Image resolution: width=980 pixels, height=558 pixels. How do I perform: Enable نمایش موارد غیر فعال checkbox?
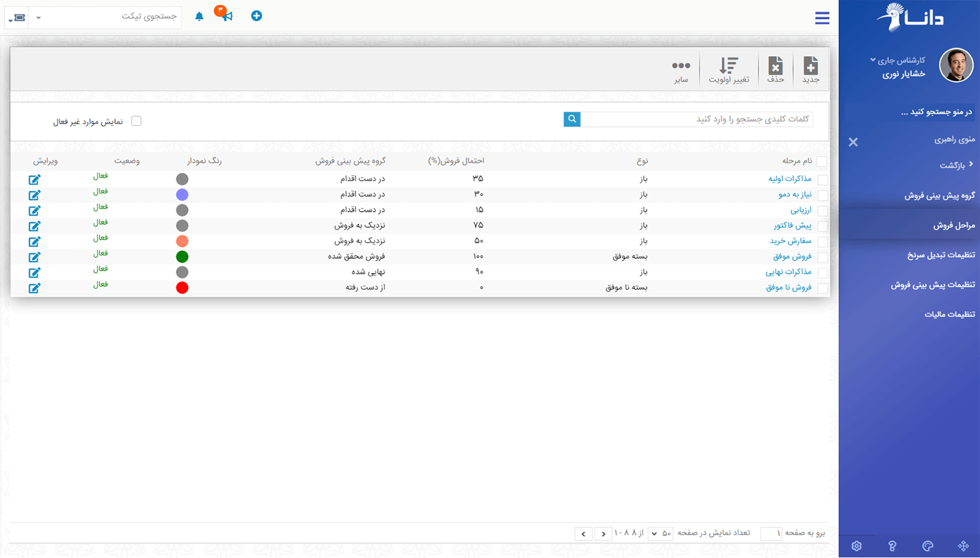[137, 121]
